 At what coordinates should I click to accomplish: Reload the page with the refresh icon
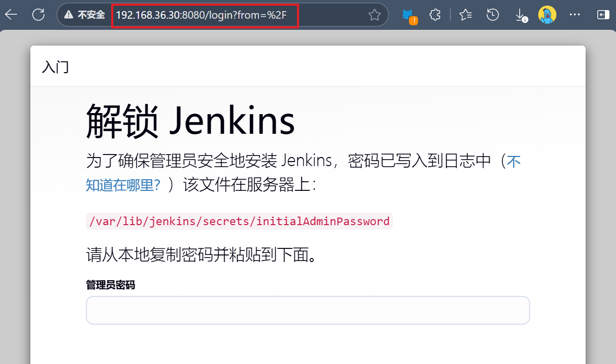click(x=38, y=15)
